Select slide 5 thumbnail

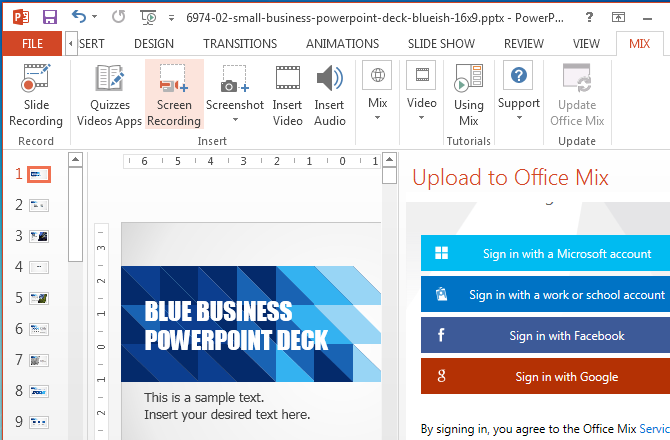point(39,298)
